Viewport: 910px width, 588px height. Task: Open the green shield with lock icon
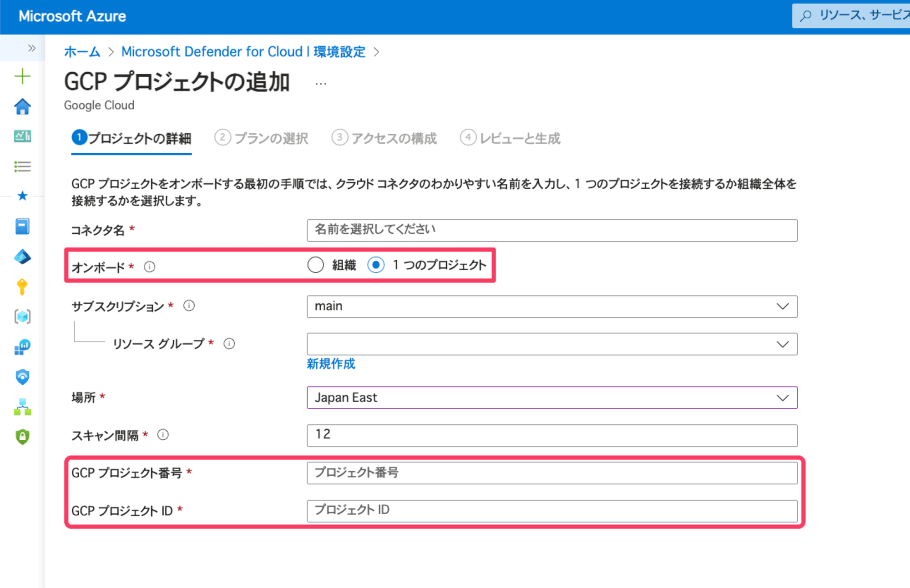[x=22, y=437]
